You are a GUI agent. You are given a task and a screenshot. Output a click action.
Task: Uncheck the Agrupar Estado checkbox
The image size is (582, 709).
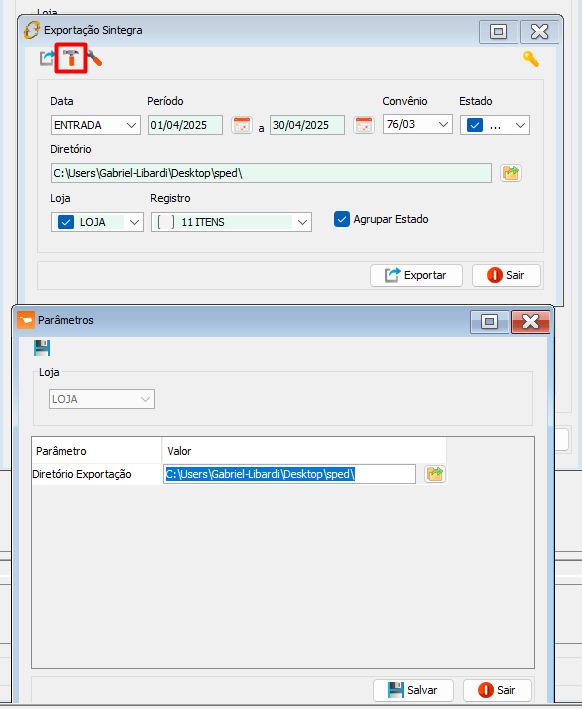pos(342,219)
